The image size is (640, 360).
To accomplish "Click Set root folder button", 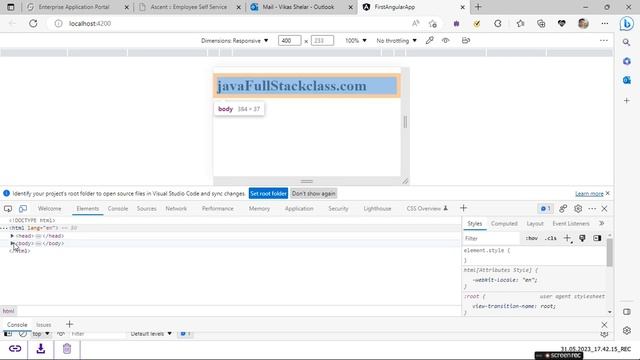I will pyautogui.click(x=268, y=193).
